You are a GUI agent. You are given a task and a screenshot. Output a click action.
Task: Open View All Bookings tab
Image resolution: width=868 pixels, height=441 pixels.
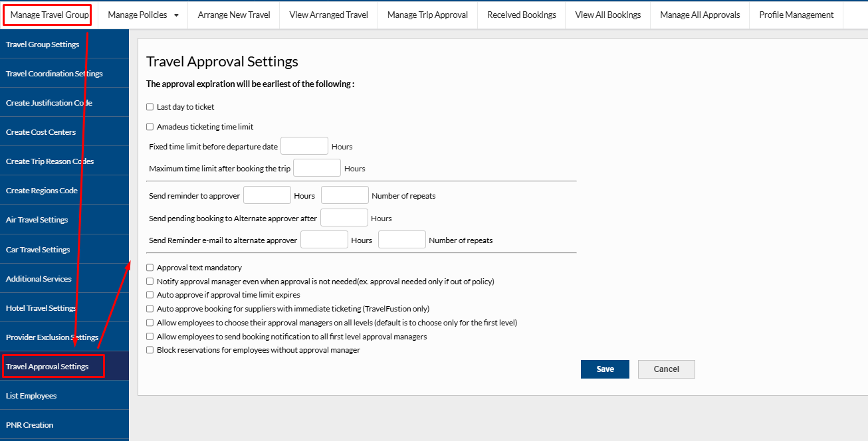click(x=608, y=15)
